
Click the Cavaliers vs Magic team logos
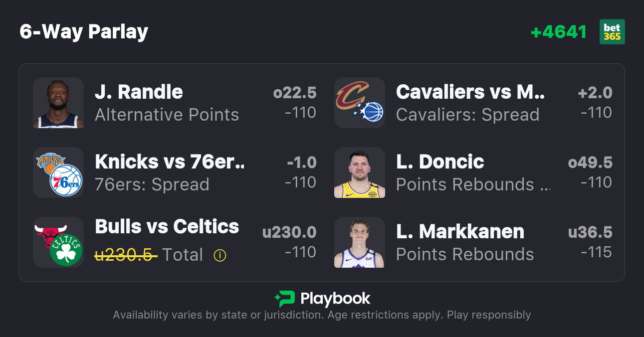(x=359, y=102)
